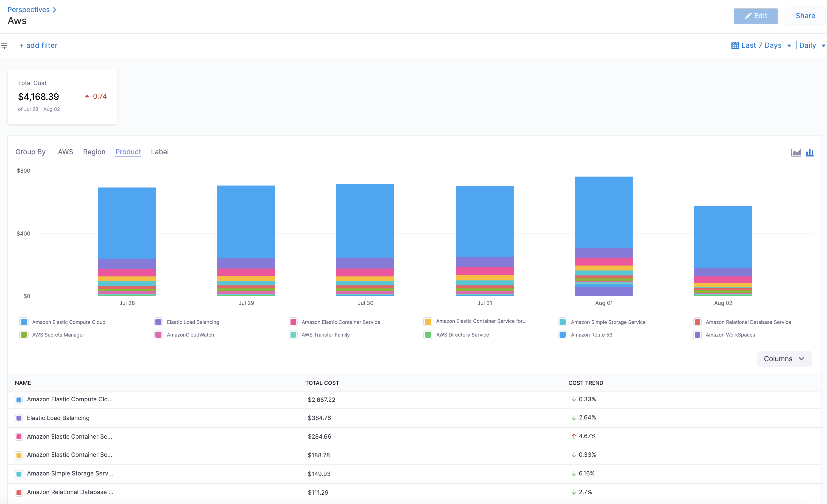Click the $111.29 total cost cell
Viewport: 827px width, 504px height.
coord(318,492)
